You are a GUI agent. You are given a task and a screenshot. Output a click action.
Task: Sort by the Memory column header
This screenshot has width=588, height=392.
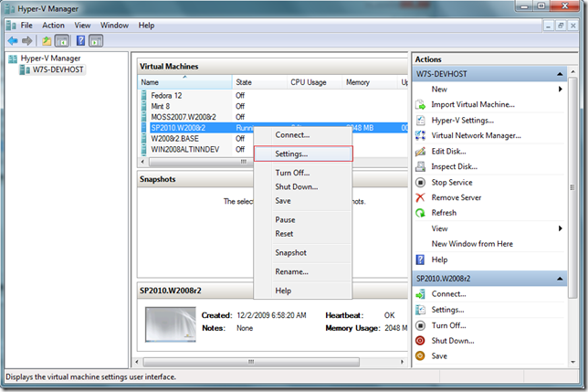coord(369,82)
